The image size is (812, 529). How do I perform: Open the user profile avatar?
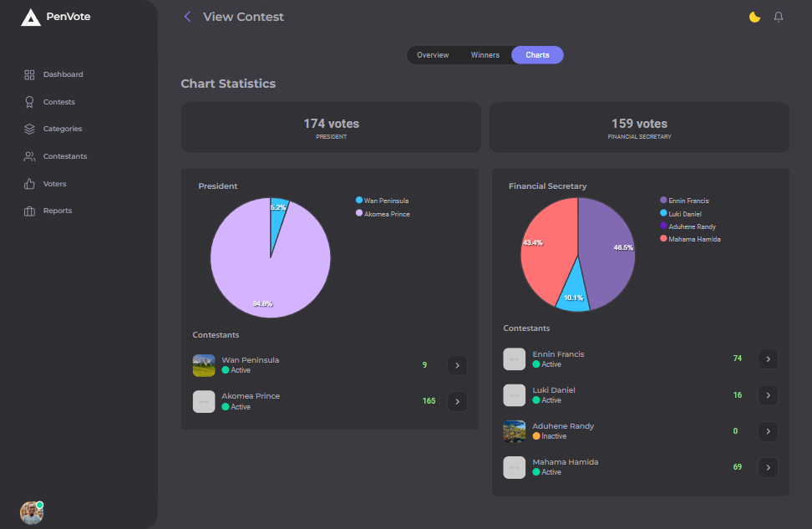[x=32, y=512]
